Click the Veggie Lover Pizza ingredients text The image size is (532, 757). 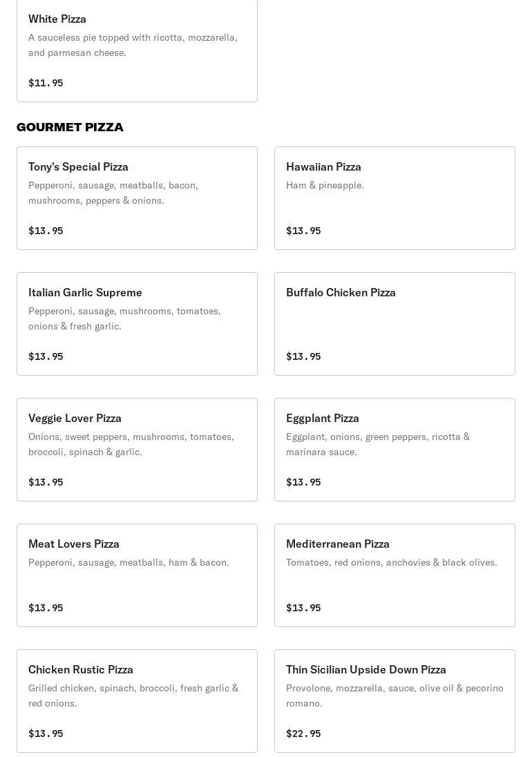point(131,444)
